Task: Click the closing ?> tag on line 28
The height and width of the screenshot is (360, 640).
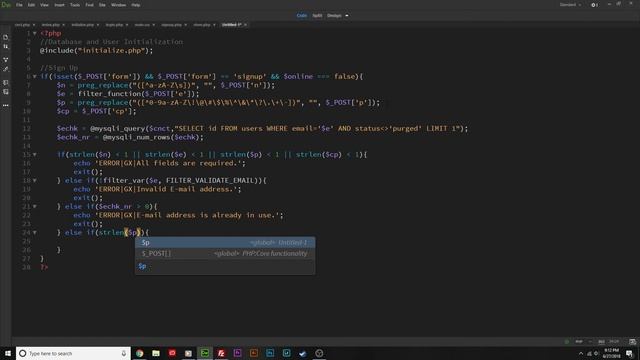Action: tap(44, 267)
